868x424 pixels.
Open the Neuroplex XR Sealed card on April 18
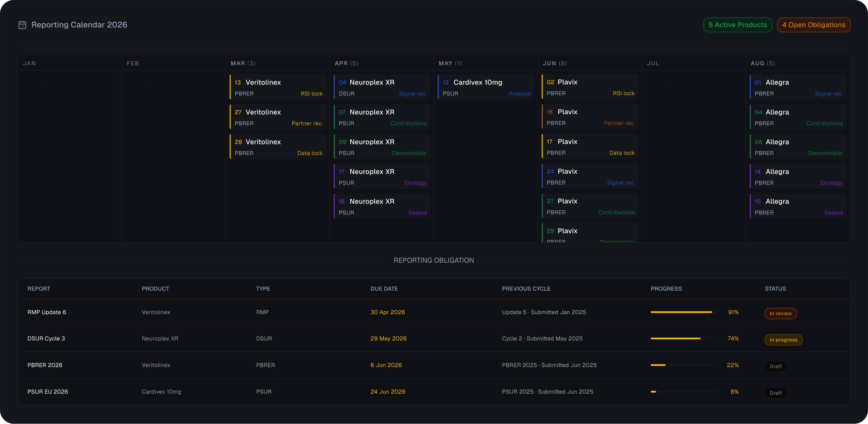pos(382,206)
